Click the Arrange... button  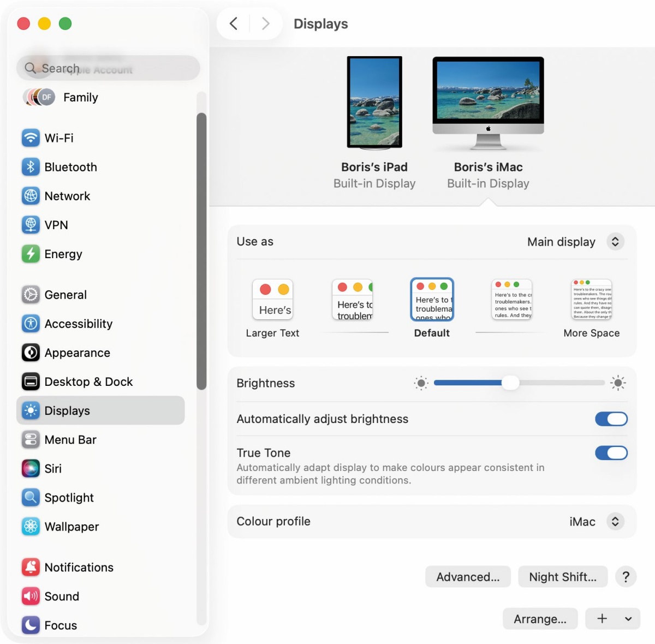[x=540, y=618]
